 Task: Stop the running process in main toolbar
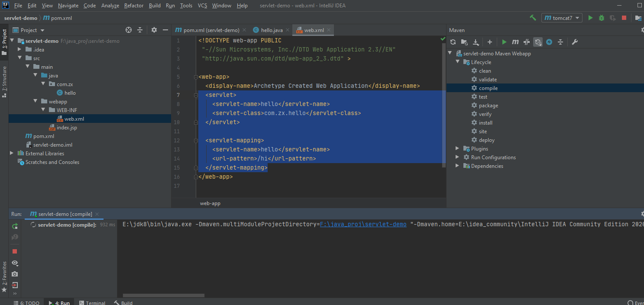point(624,18)
